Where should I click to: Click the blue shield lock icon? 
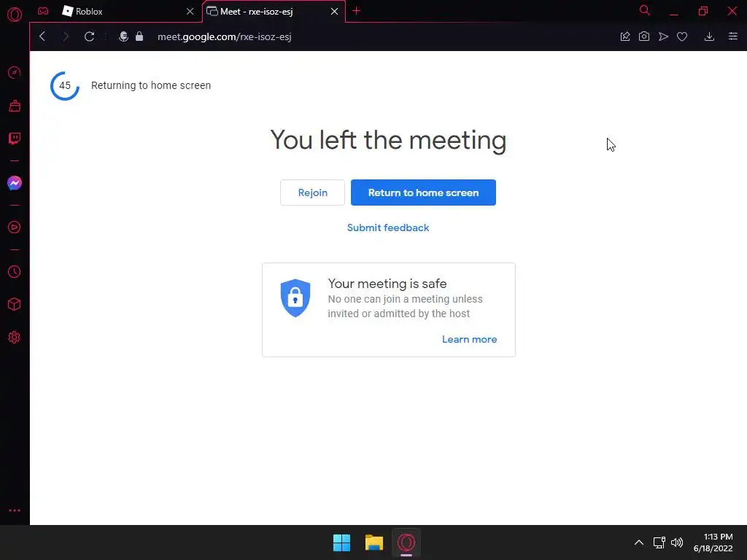click(x=295, y=298)
